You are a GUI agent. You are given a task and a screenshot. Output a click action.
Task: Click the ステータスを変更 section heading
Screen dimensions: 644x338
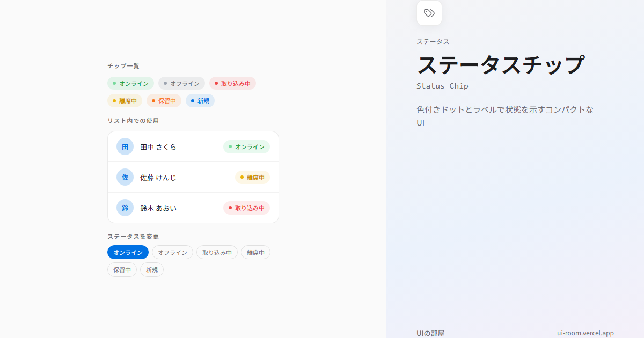pyautogui.click(x=133, y=237)
